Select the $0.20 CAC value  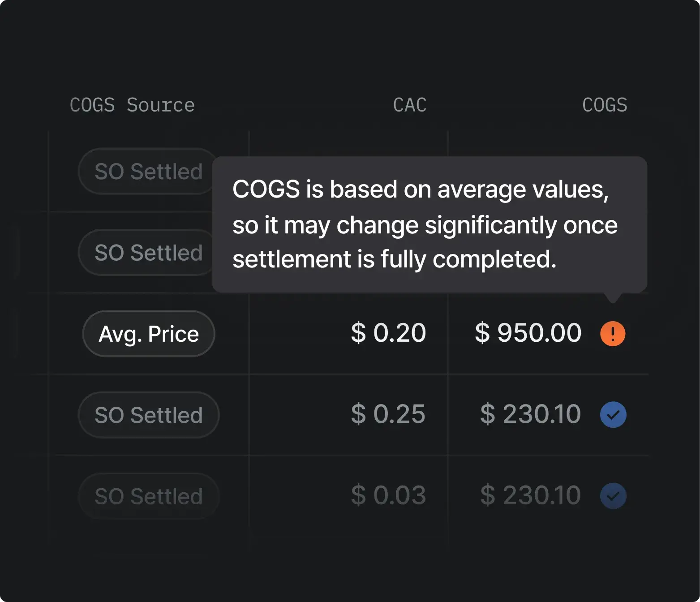click(388, 333)
